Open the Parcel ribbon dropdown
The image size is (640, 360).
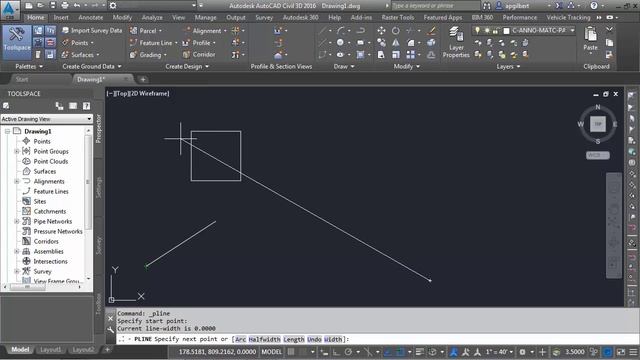(146, 31)
